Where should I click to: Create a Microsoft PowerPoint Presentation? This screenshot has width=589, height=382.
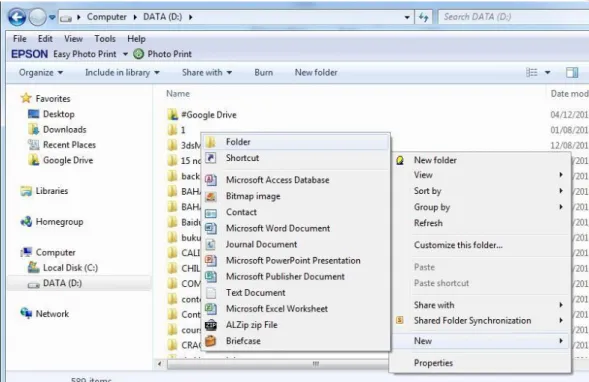tap(296, 260)
